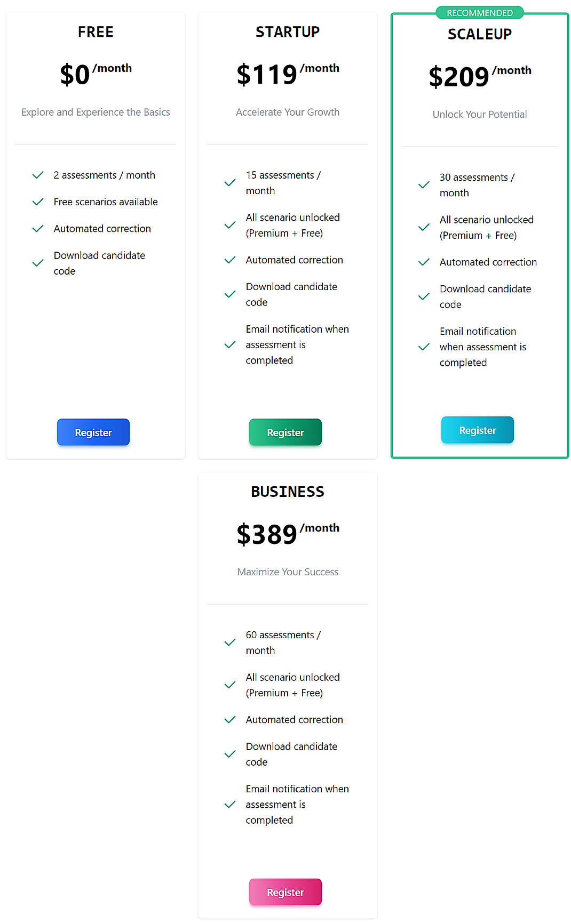Click the checkmark beside '30 assessments / month'
This screenshot has width=571, height=924.
point(423,185)
